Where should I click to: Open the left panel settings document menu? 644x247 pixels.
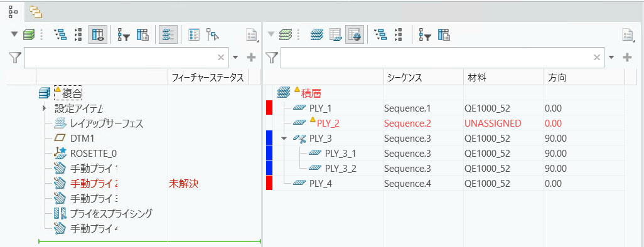[252, 35]
